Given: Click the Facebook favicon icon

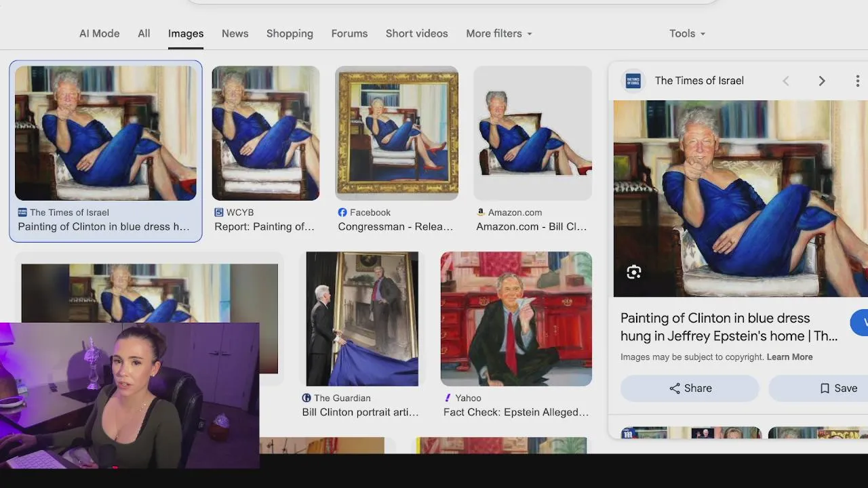Looking at the screenshot, I should coord(342,212).
